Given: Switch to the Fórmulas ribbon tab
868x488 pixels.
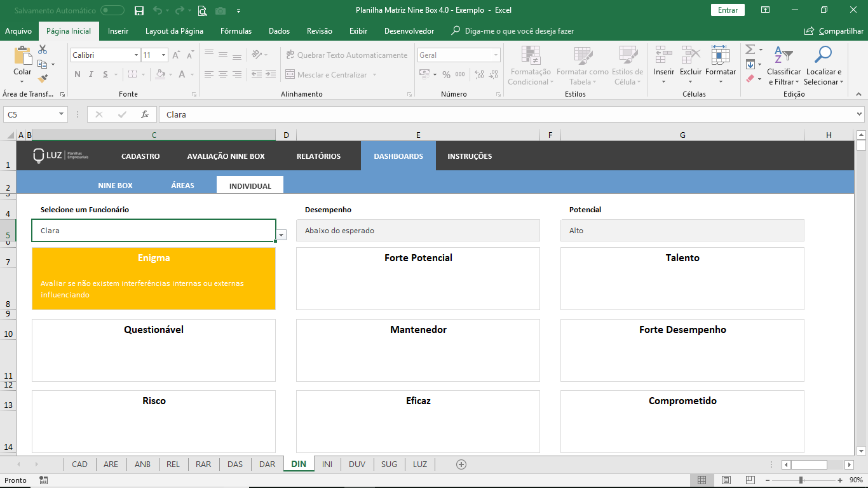Looking at the screenshot, I should tap(236, 31).
